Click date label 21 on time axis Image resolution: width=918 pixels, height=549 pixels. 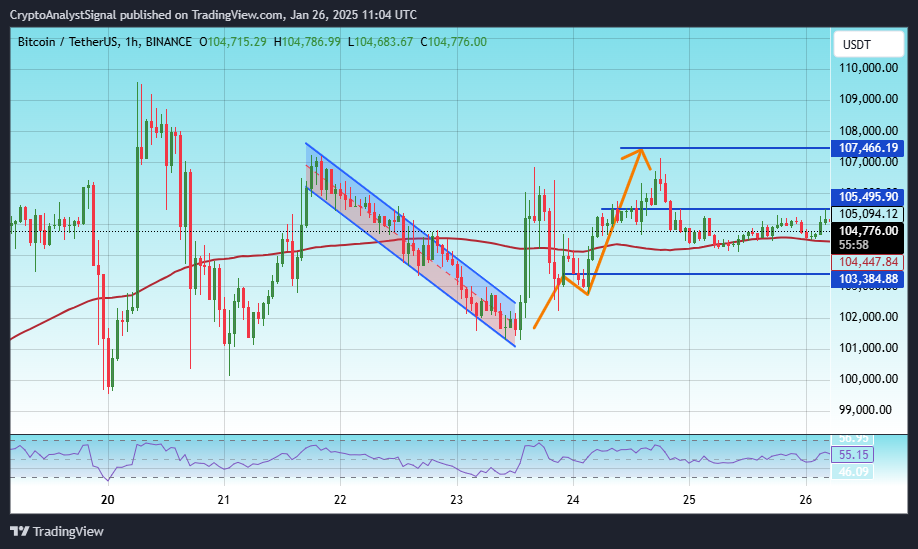coord(224,500)
